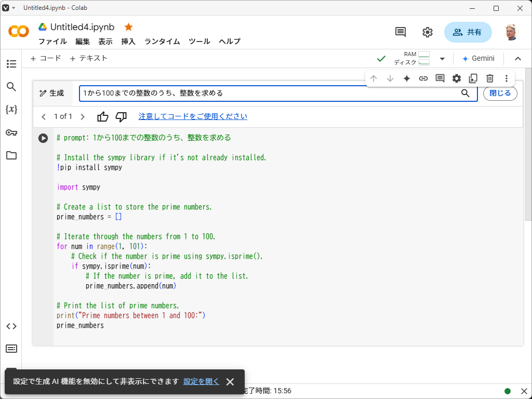Run the code cell with play button
The image size is (532, 399).
(x=43, y=138)
